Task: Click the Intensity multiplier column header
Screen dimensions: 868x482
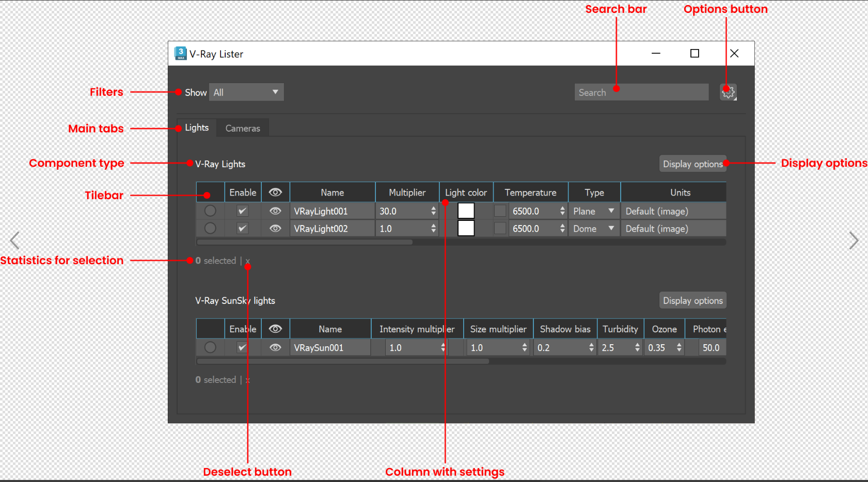Action: (417, 329)
